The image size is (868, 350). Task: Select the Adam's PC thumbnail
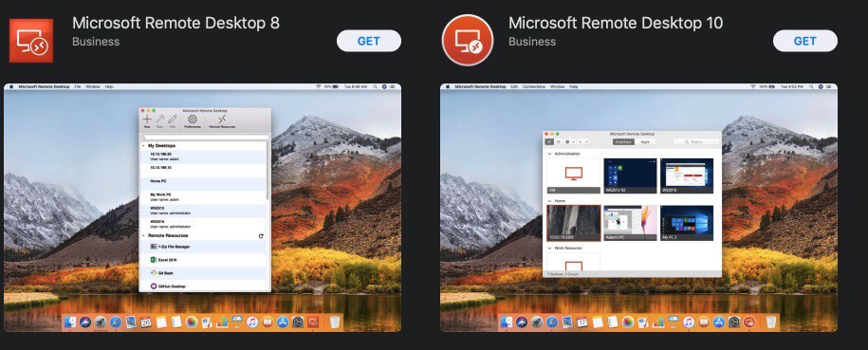[630, 223]
